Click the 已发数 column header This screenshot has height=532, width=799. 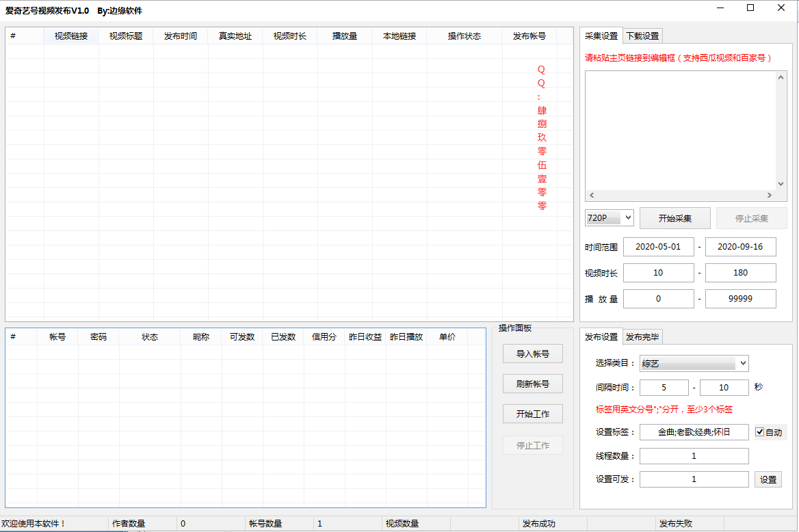283,337
